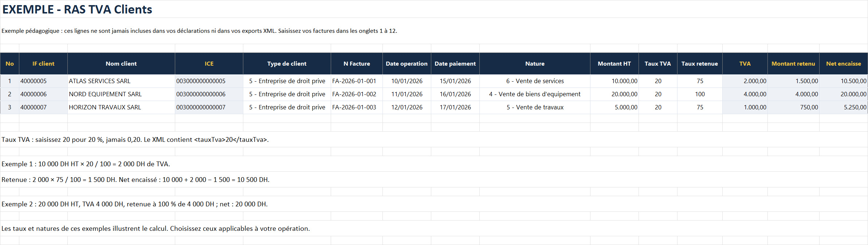Select the ATLAS SERVICES SARL cell
The image size is (868, 245).
pos(121,81)
